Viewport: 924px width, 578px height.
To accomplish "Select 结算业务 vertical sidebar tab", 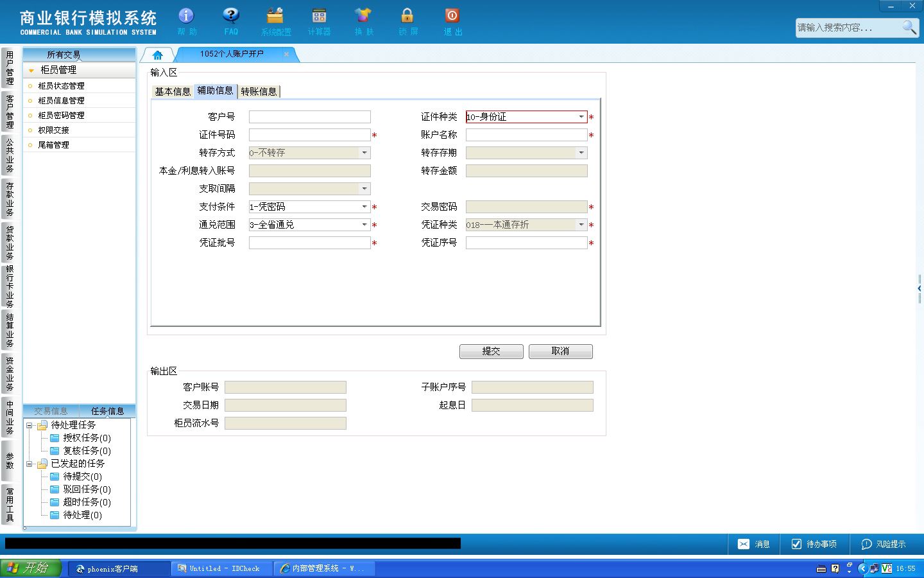I will (9, 330).
